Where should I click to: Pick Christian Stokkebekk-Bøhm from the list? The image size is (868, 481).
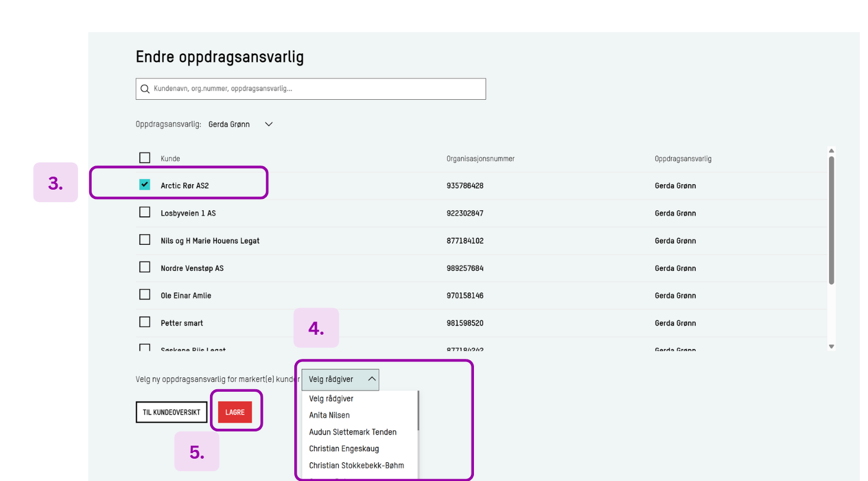356,466
